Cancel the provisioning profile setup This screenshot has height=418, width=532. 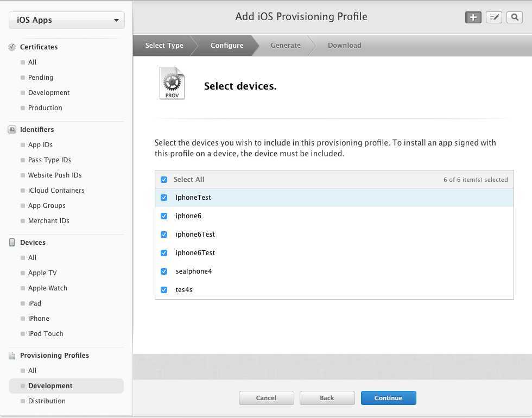[x=266, y=398]
